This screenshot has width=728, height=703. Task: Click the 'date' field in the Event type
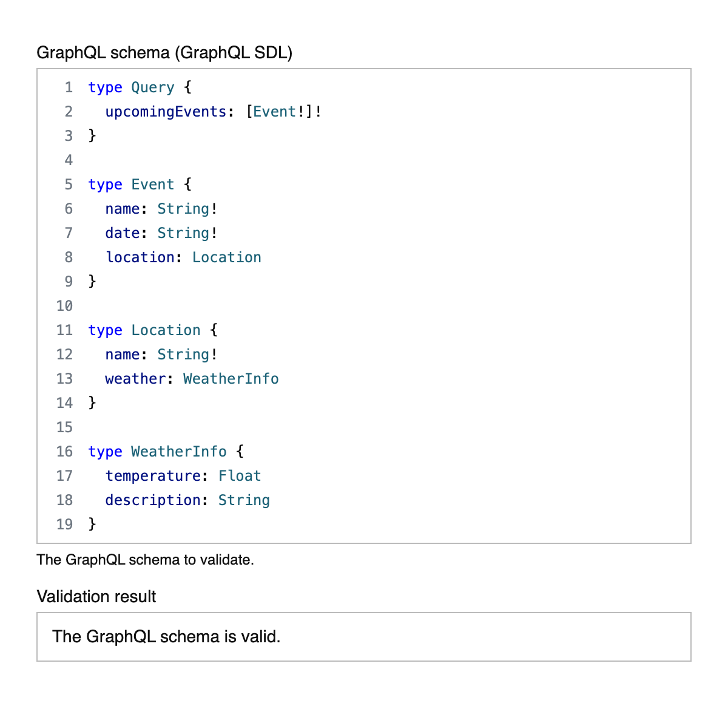[123, 233]
